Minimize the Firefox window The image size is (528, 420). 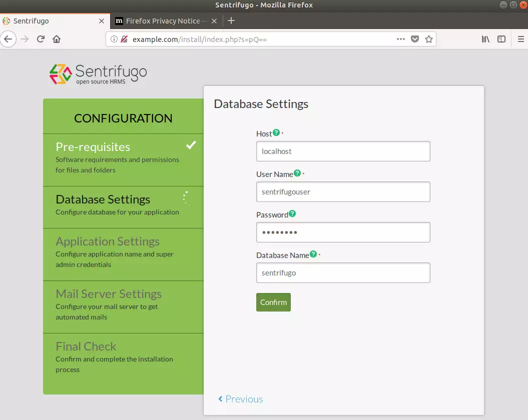(503, 4)
